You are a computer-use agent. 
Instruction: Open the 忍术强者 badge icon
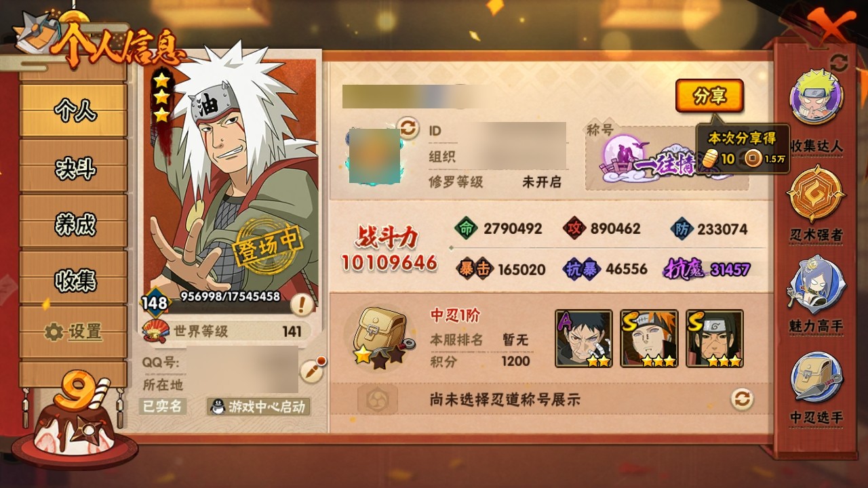click(x=816, y=195)
